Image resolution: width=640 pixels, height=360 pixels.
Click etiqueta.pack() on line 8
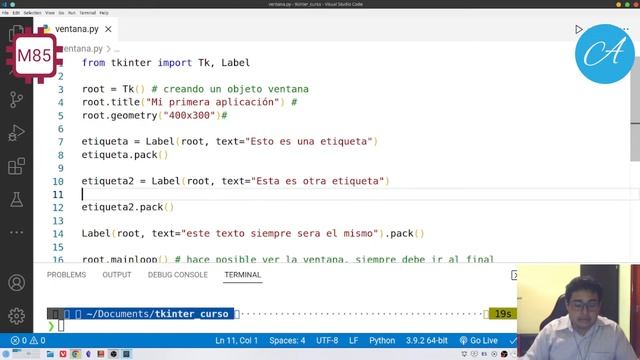click(125, 155)
